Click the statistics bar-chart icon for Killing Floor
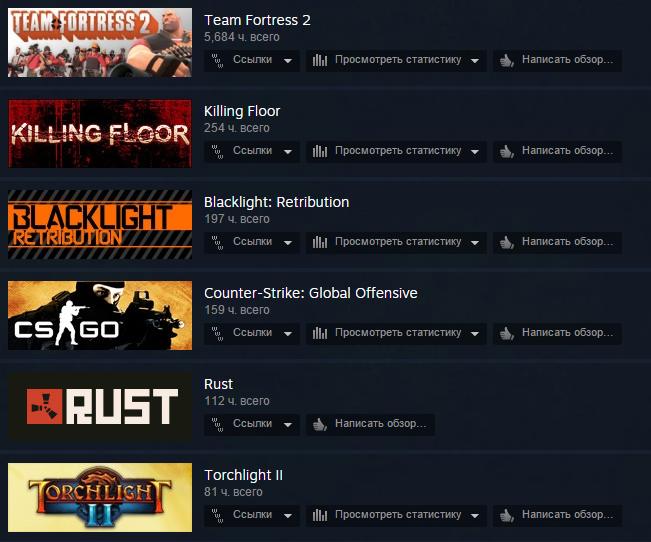Image resolution: width=651 pixels, height=542 pixels. [x=320, y=152]
